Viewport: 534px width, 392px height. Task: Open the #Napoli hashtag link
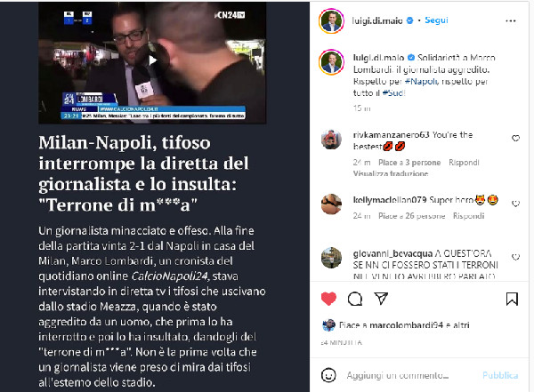pyautogui.click(x=421, y=81)
